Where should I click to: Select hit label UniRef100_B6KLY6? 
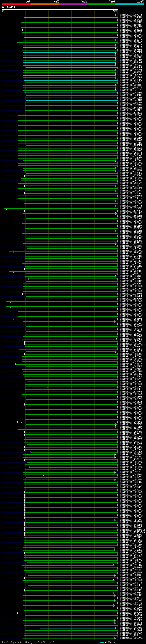pos(131,27)
